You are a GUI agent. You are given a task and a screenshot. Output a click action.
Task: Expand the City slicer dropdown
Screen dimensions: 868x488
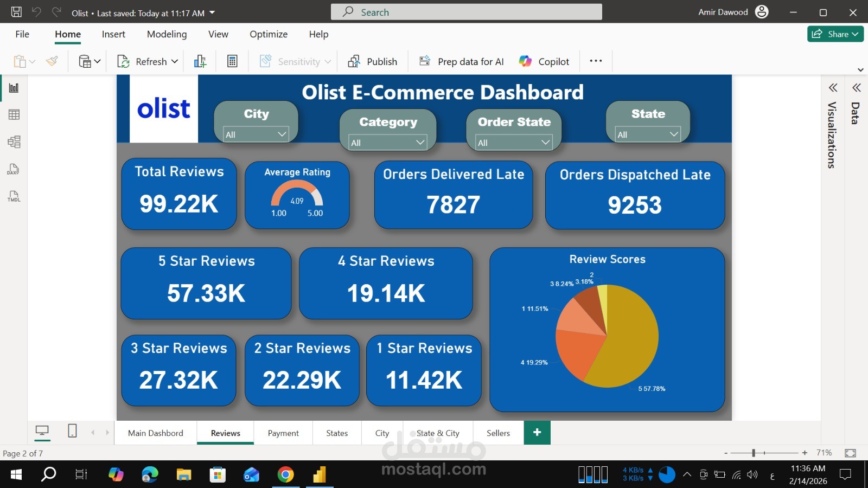click(282, 134)
